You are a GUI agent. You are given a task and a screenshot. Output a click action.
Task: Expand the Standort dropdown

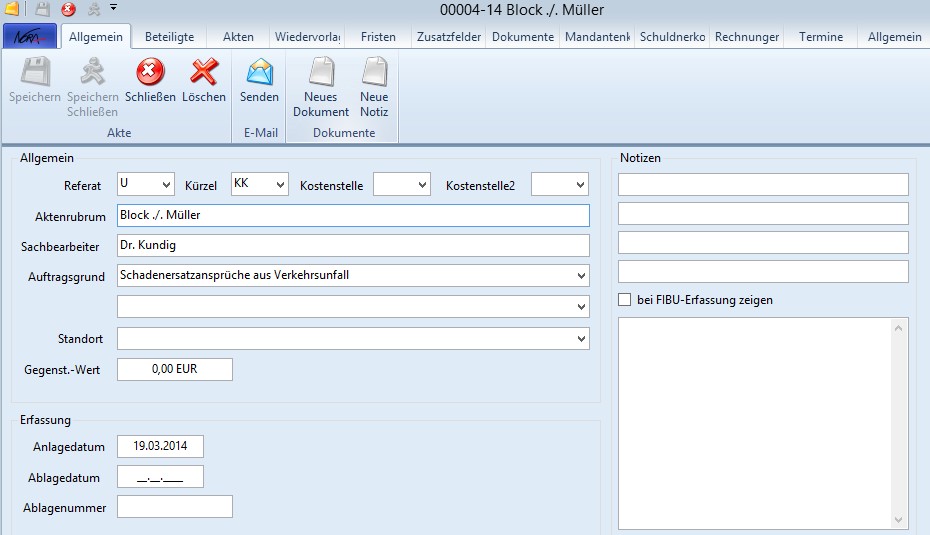coord(582,340)
